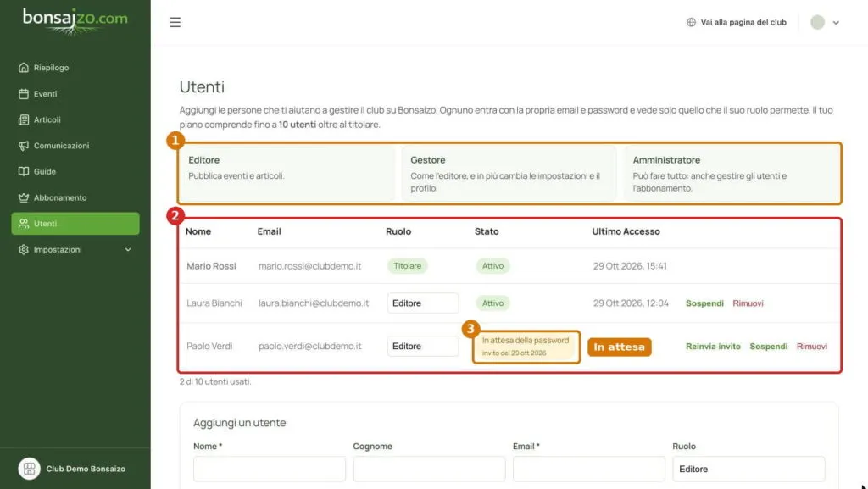Open the Ruolo dropdown for new user
The image size is (868, 489).
[x=748, y=470]
